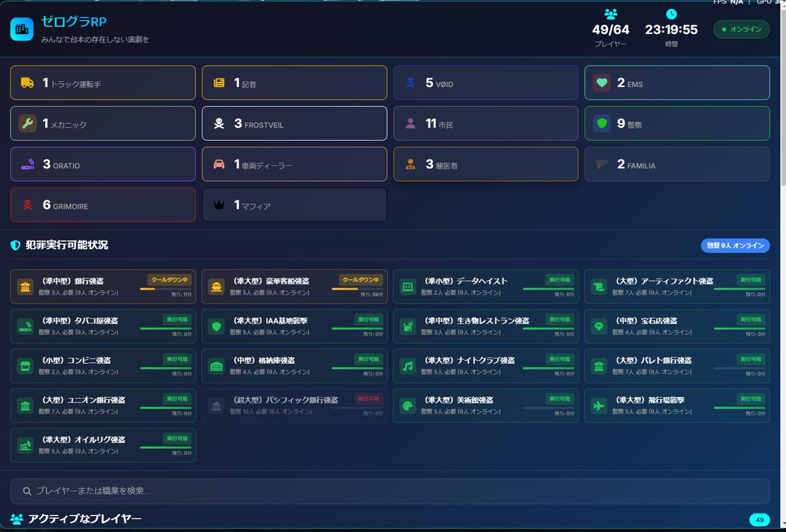Click the 残り: 59分 remaining time text
Image resolution: width=786 pixels, height=532 pixels.
click(x=371, y=295)
